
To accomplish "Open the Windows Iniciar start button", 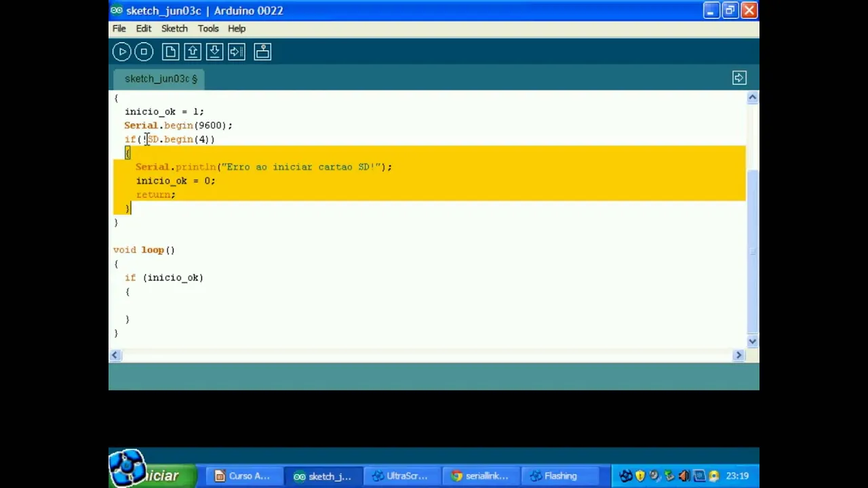I will 153,469.
